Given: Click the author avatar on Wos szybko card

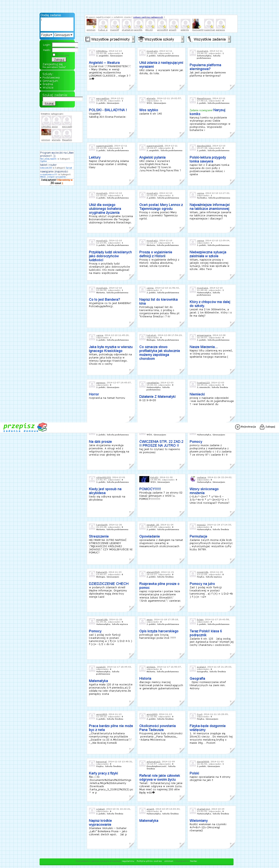Looking at the screenshot, I should (142, 100).
